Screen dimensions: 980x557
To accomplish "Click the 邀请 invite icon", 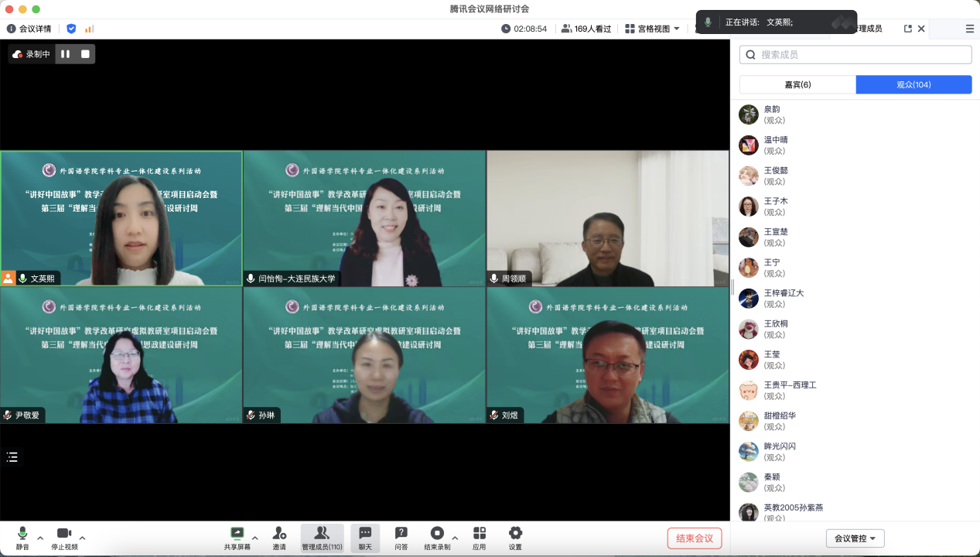I will click(x=279, y=534).
